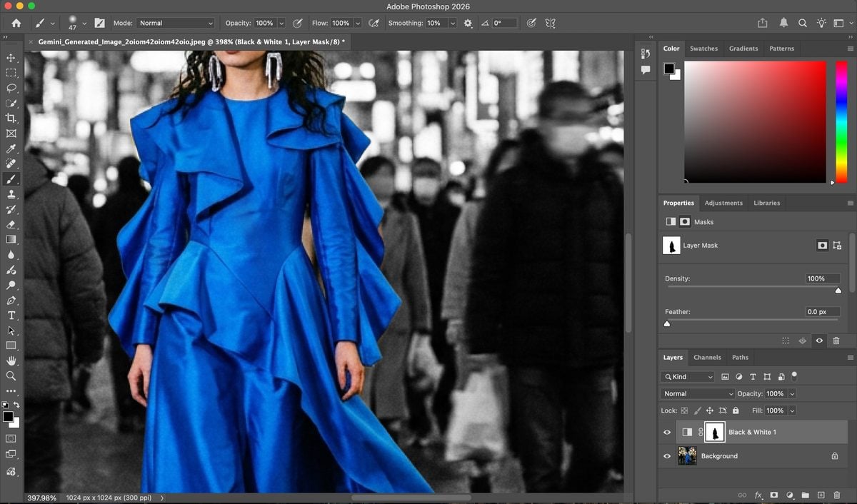Select the Frame tool
Viewport: 857px width, 504px height.
(x=11, y=133)
